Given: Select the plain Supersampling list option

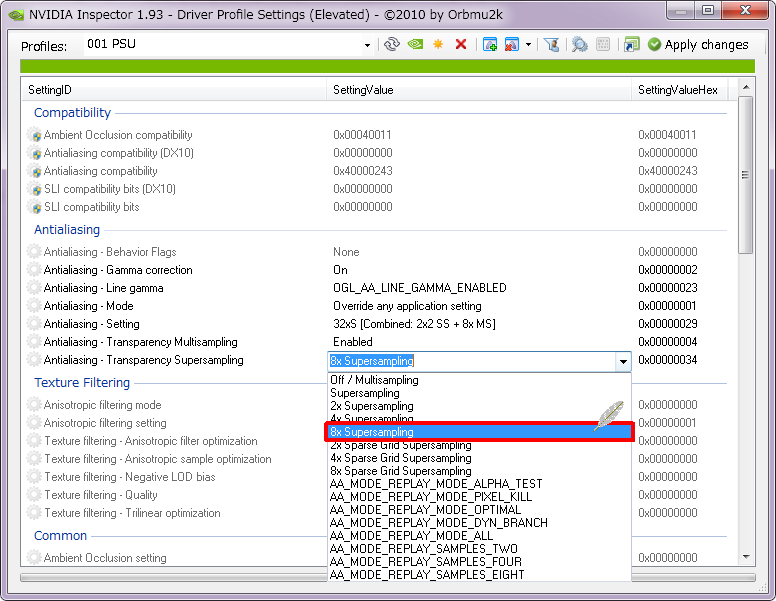Looking at the screenshot, I should 365,393.
